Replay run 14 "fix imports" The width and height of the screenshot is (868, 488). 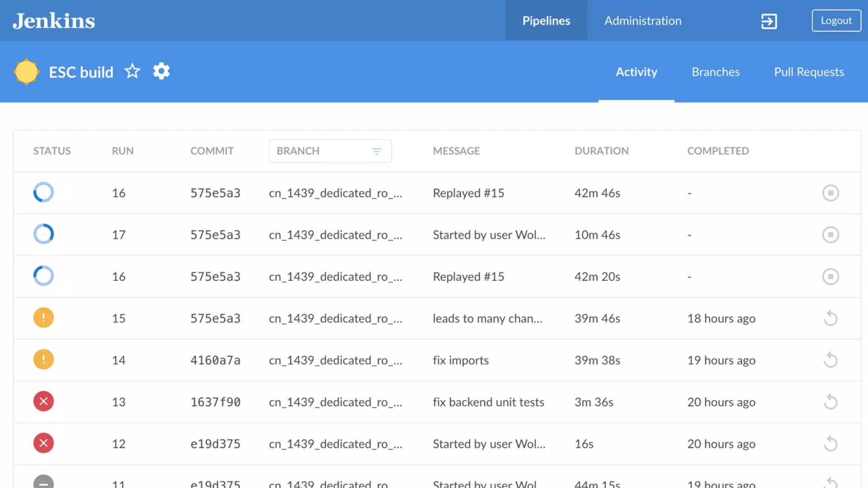(x=830, y=360)
